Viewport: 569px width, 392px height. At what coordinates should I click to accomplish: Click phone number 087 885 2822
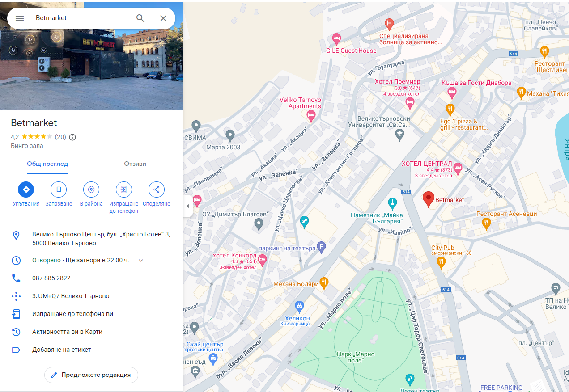tap(51, 278)
